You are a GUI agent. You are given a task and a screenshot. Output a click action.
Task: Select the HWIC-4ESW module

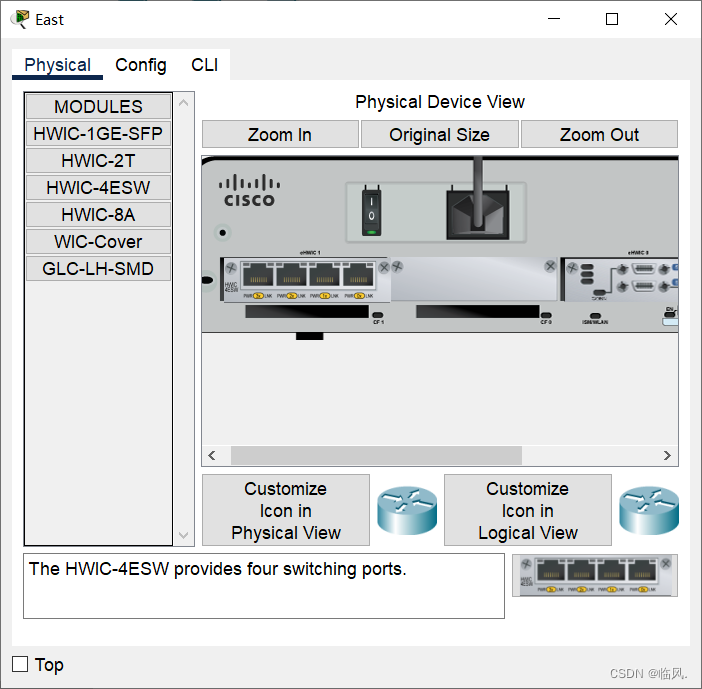98,187
